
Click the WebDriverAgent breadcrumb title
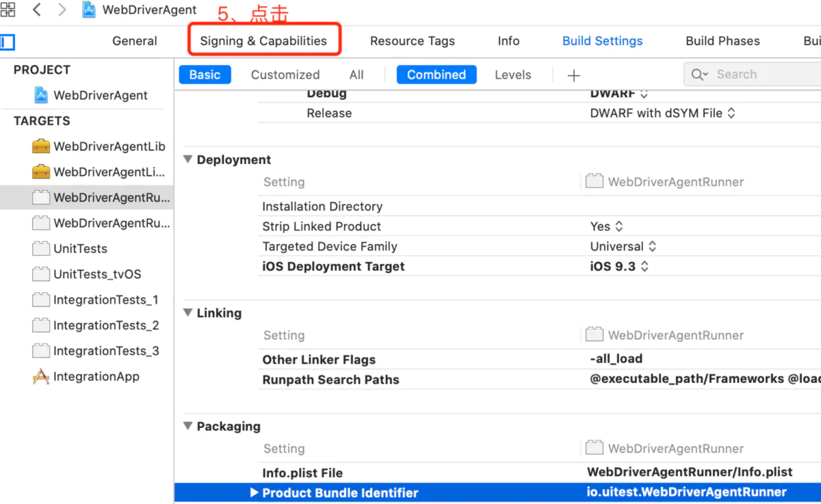[149, 10]
